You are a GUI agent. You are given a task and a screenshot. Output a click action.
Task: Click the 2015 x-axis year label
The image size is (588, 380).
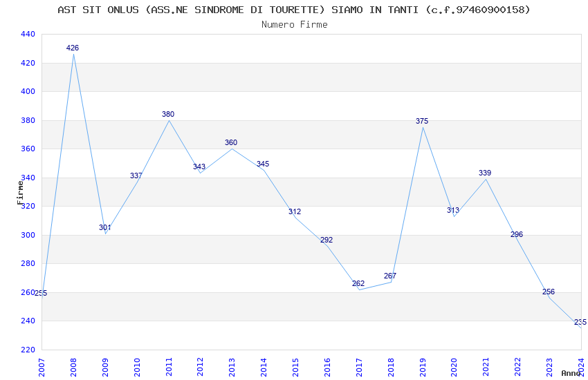click(295, 367)
